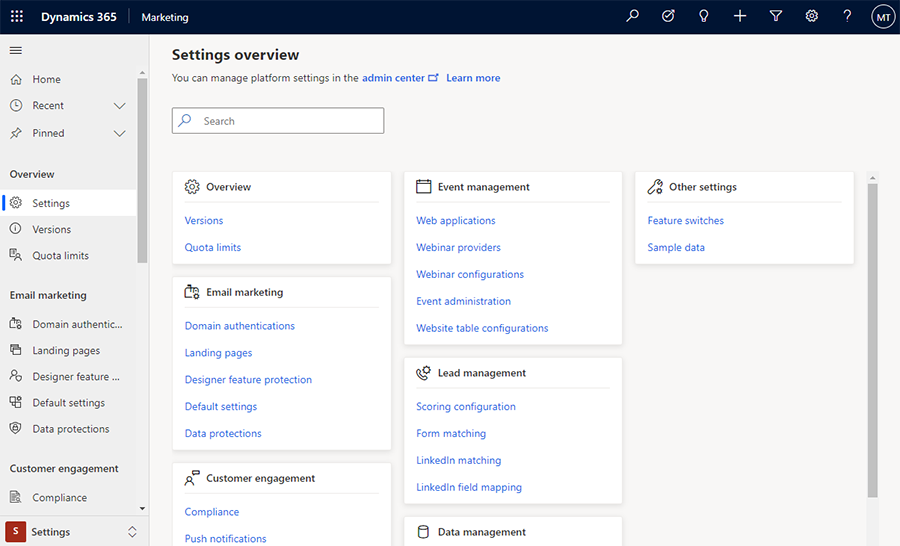
Task: Click the settings Search input field
Action: coord(278,121)
